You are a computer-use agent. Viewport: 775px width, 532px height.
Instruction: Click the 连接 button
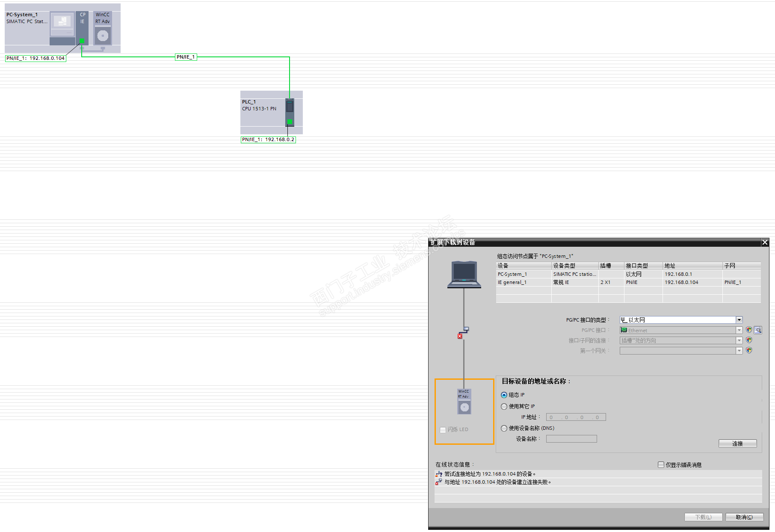(x=738, y=443)
